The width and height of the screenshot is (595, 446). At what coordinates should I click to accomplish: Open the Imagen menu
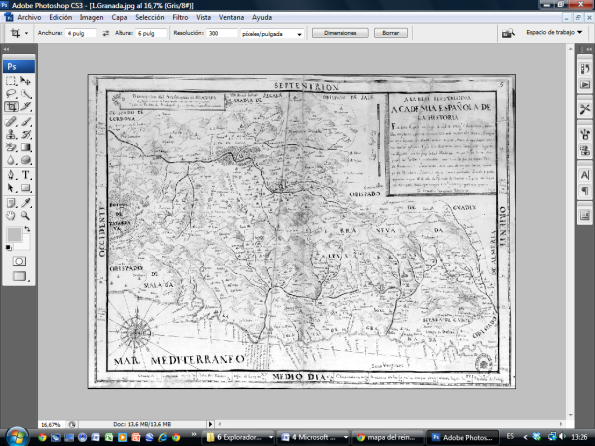[91, 17]
